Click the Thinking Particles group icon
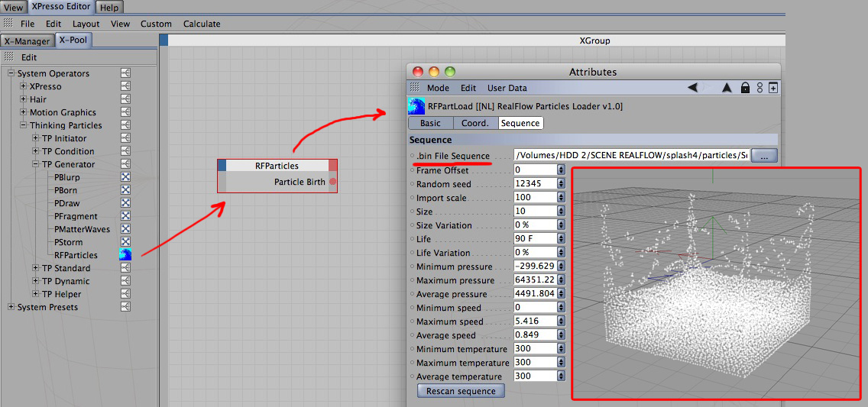This screenshot has height=407, width=868. pyautogui.click(x=125, y=125)
